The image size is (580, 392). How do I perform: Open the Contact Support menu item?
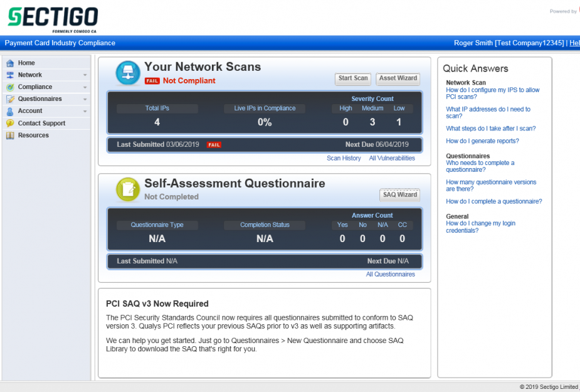(46, 123)
